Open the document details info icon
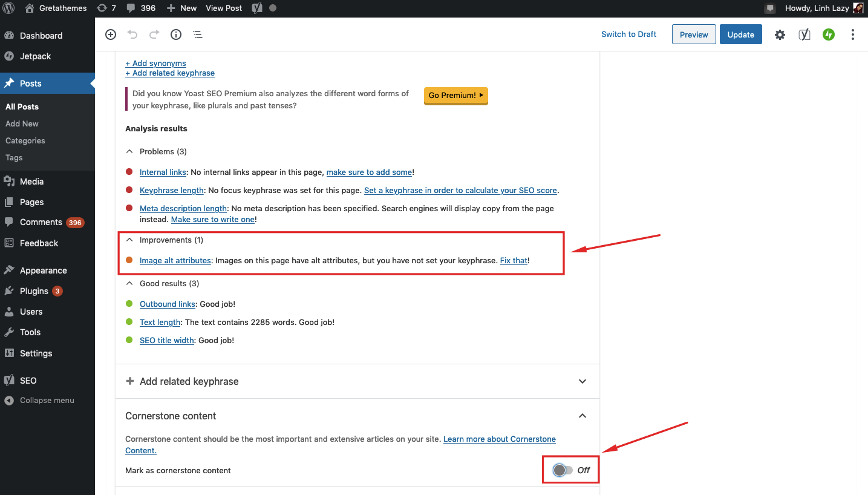 [x=176, y=34]
